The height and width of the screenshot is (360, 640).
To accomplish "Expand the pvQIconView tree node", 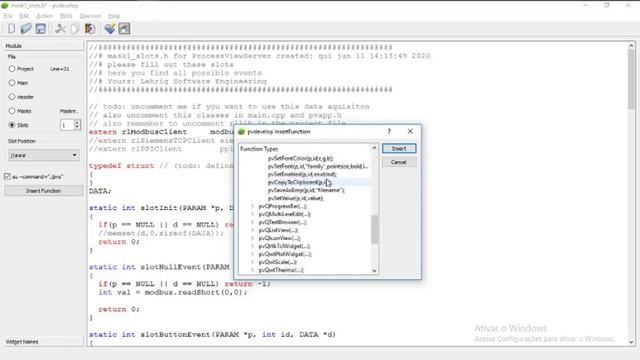I will coord(253,238).
